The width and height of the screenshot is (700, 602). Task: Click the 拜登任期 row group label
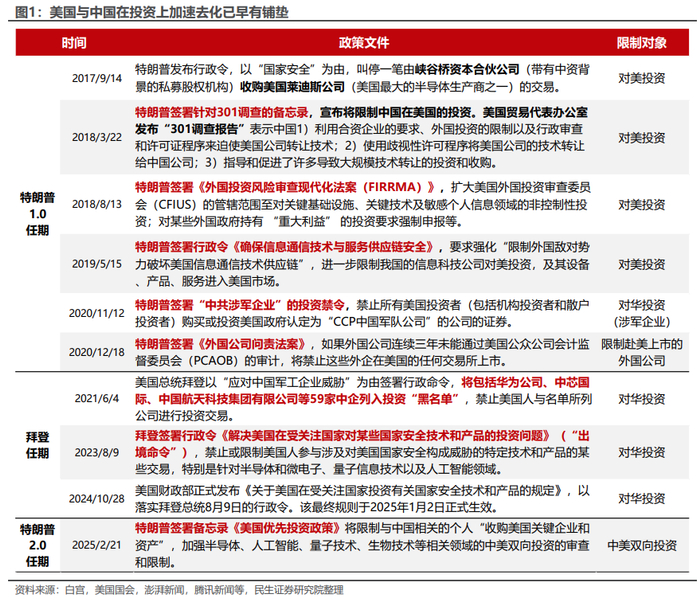point(38,445)
